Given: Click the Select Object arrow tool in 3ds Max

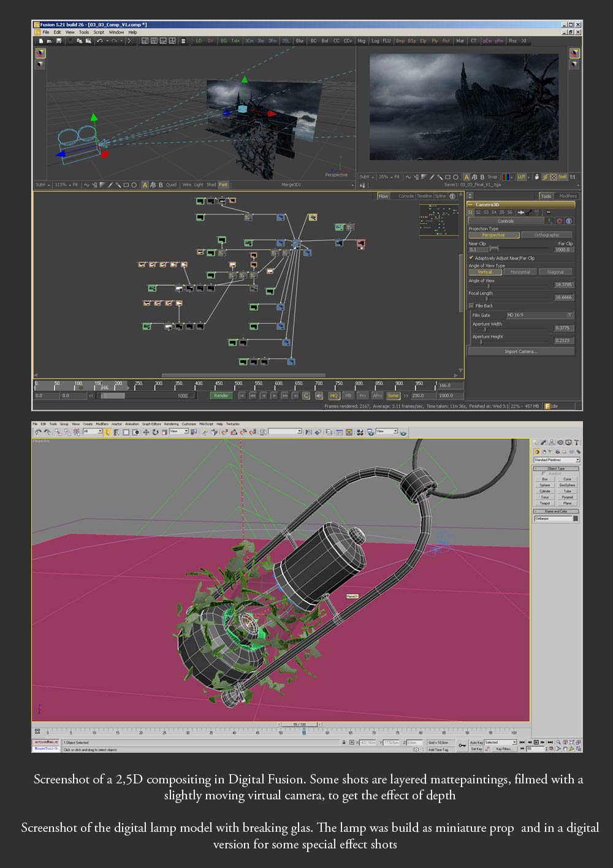Looking at the screenshot, I should click(x=107, y=432).
